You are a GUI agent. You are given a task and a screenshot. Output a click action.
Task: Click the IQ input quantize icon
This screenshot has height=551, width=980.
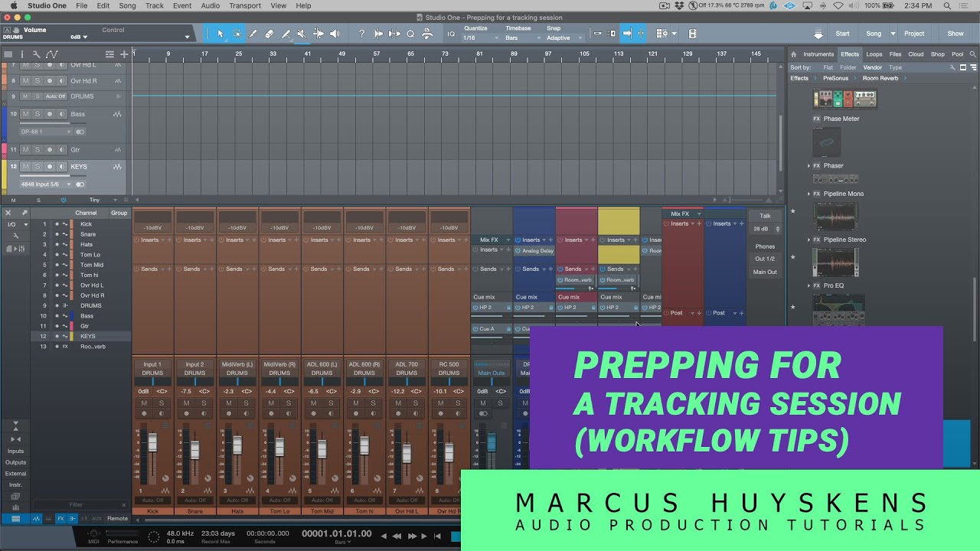pyautogui.click(x=451, y=34)
